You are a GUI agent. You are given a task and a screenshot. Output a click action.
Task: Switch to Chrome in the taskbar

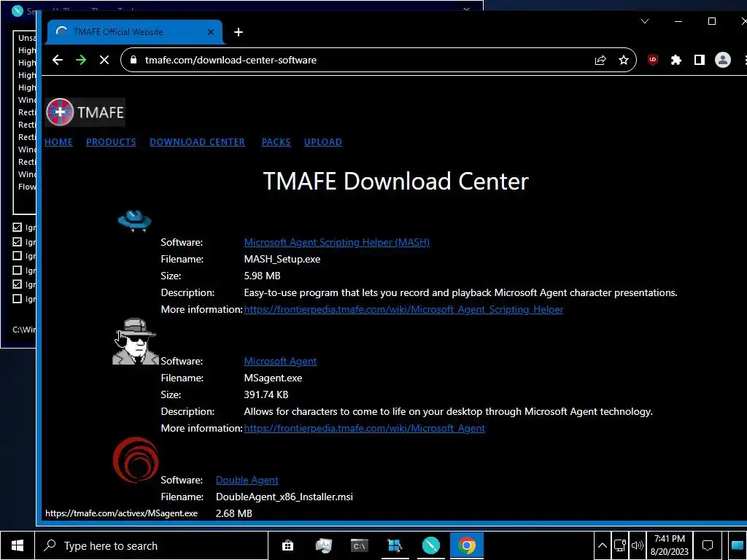[467, 545]
